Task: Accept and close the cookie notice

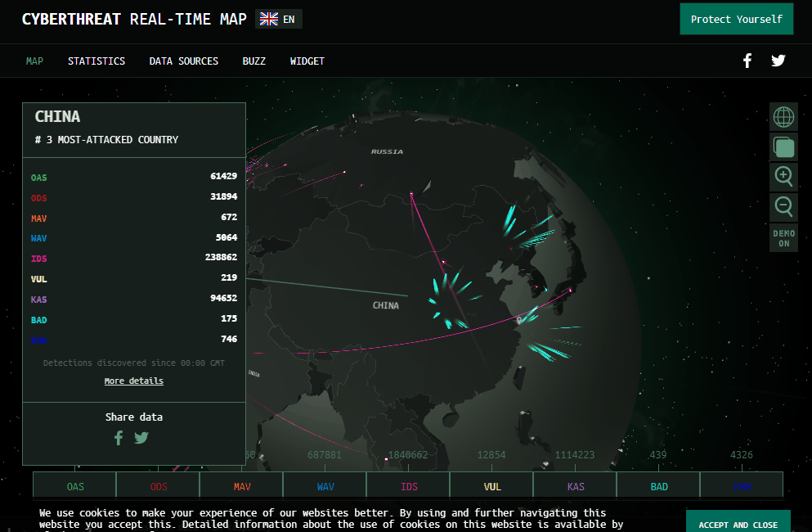Action: point(738,524)
